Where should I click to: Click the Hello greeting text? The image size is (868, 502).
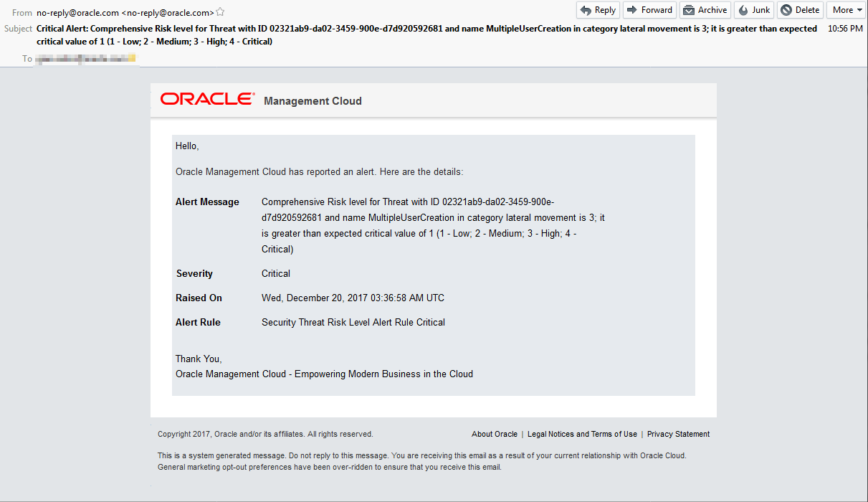pyautogui.click(x=187, y=146)
